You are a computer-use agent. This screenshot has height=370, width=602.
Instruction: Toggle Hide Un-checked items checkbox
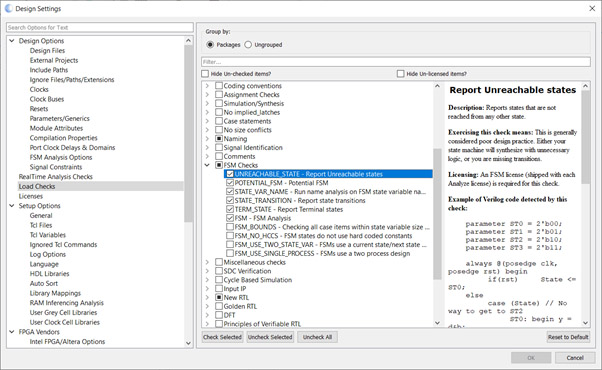pos(205,74)
